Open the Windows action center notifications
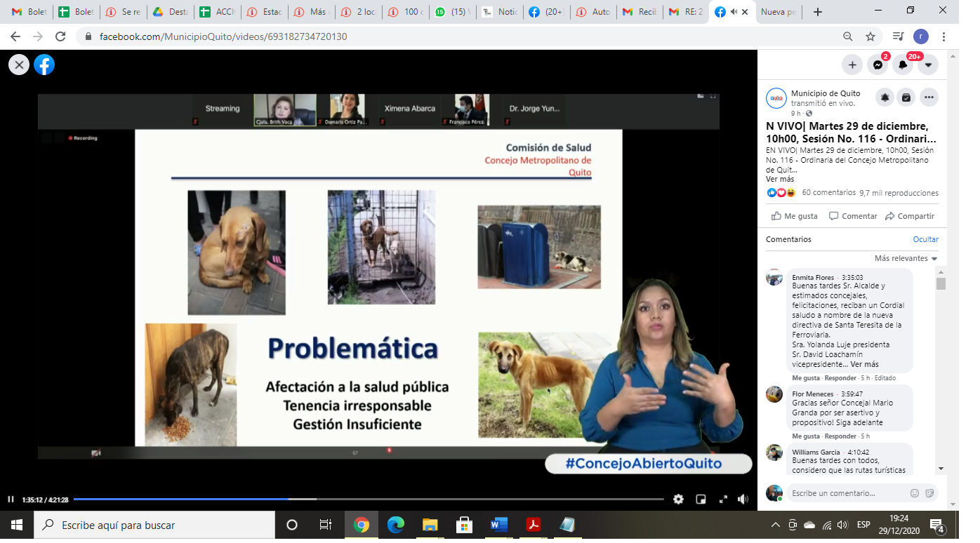Screen dimensions: 980x543 (937, 525)
